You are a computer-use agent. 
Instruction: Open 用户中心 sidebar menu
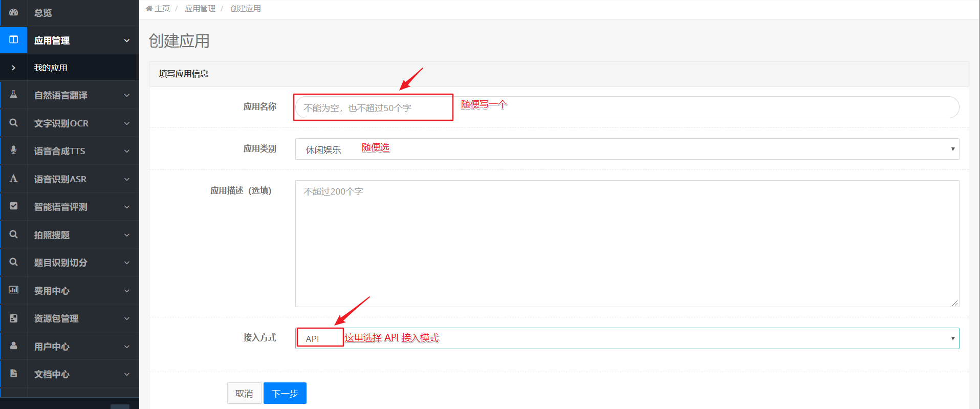[x=70, y=347]
